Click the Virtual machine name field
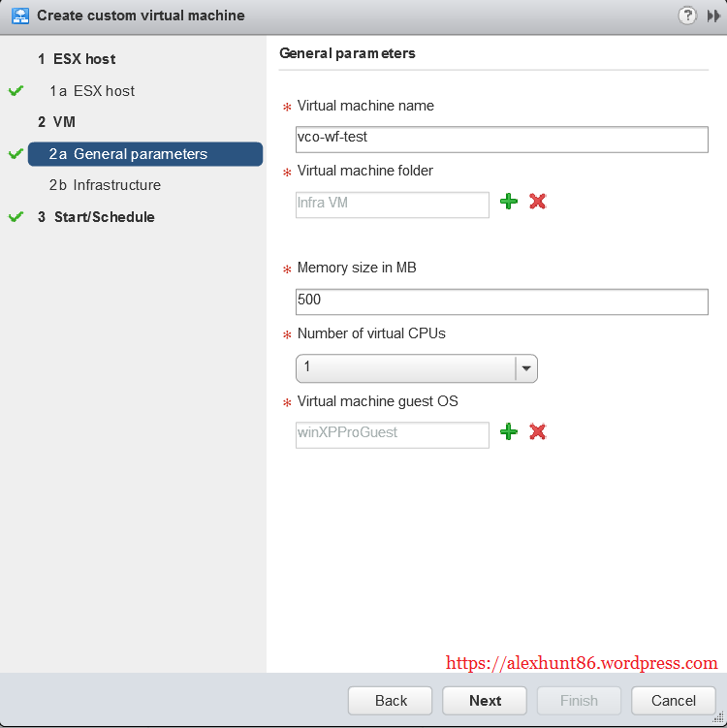This screenshot has width=727, height=728. tap(502, 139)
